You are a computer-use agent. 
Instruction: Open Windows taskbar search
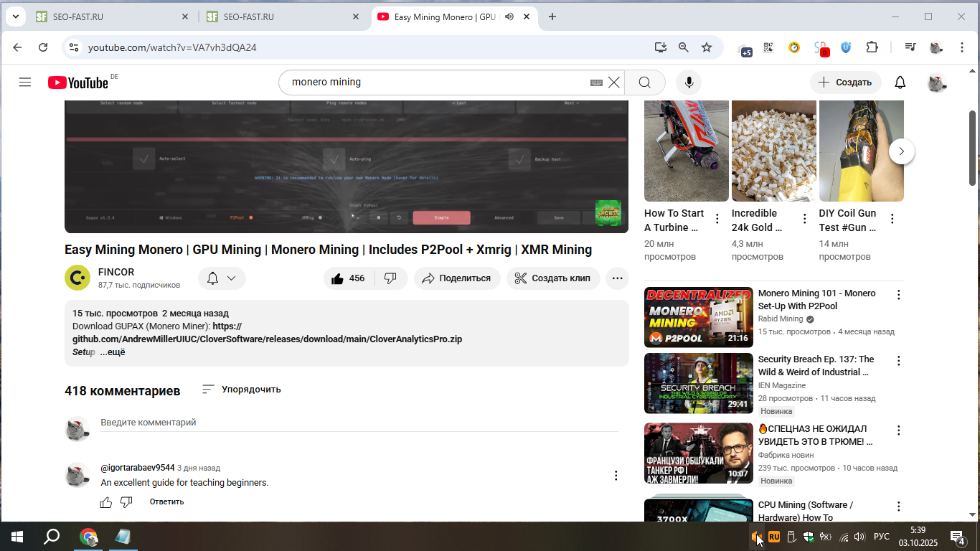52,537
